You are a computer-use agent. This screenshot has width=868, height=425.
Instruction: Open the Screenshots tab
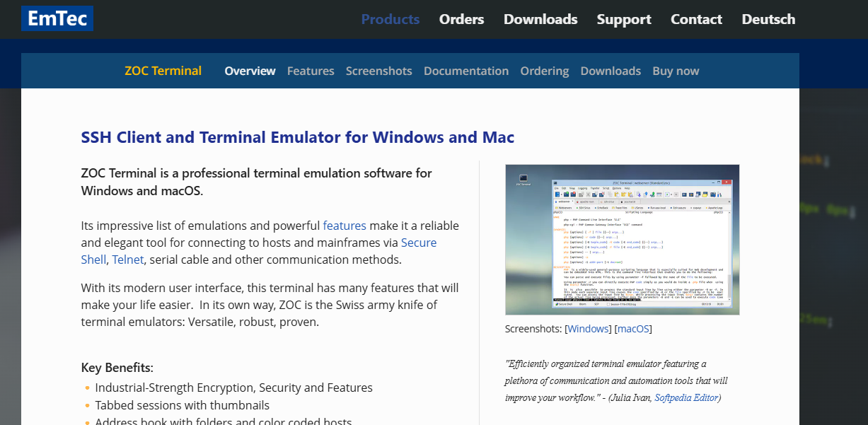pos(378,71)
